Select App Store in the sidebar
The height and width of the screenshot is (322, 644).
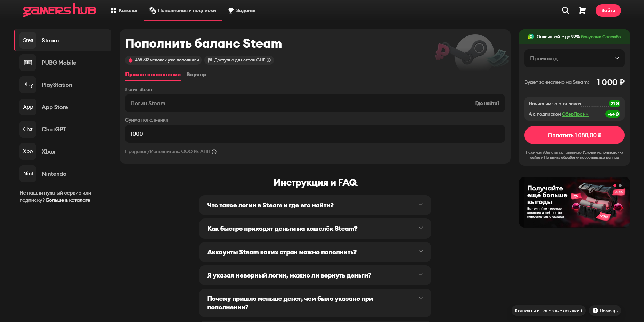(x=63, y=107)
